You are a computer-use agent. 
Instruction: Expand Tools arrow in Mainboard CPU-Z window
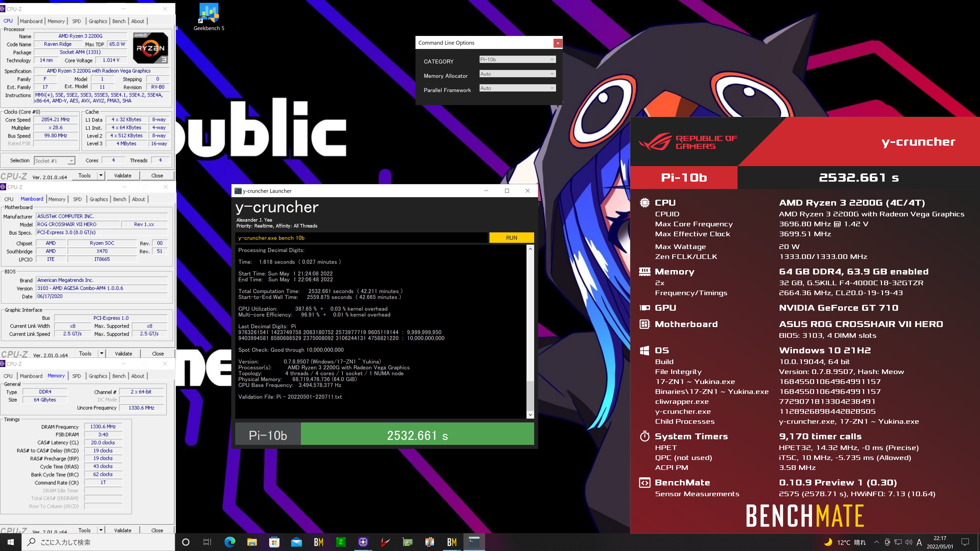(x=102, y=354)
